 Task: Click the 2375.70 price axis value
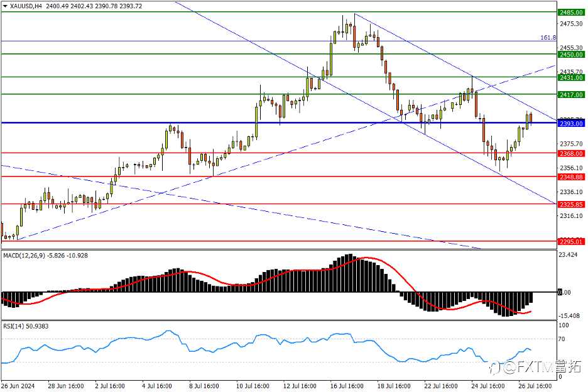[x=571, y=144]
